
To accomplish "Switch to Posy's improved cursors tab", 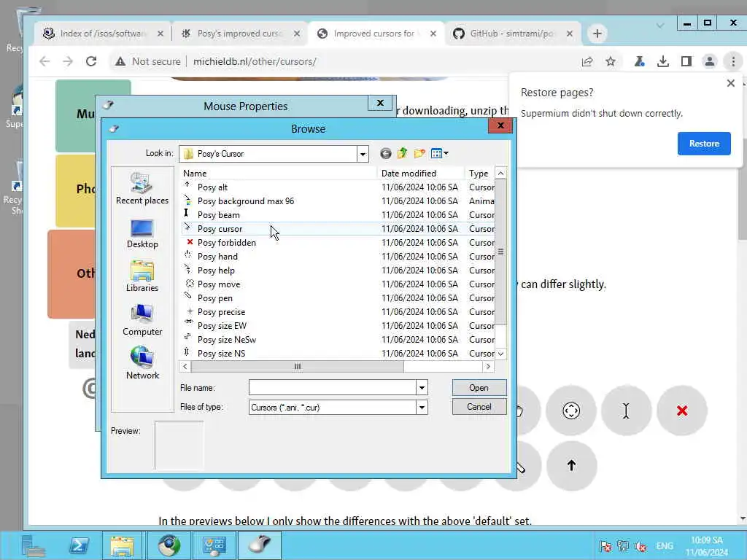I will pos(240,34).
